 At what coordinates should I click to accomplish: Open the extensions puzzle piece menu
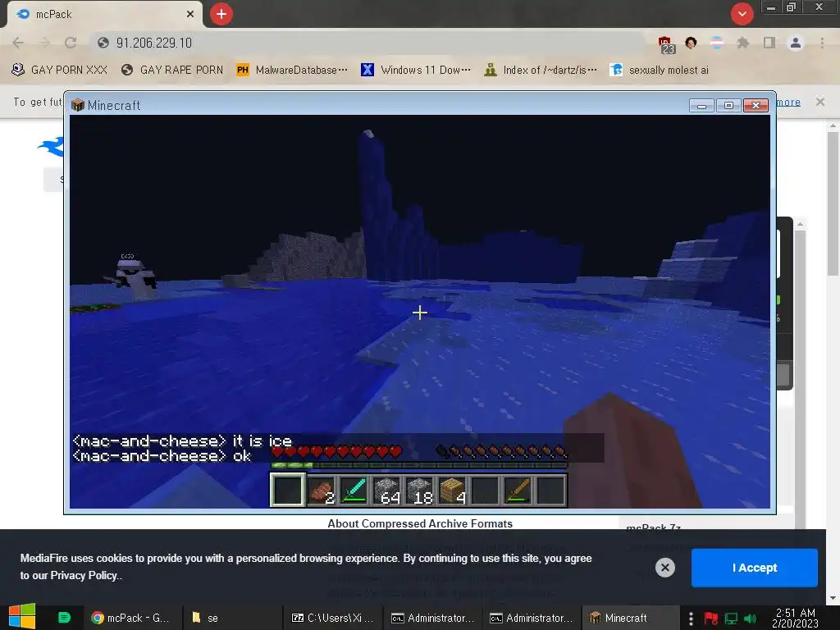743,43
